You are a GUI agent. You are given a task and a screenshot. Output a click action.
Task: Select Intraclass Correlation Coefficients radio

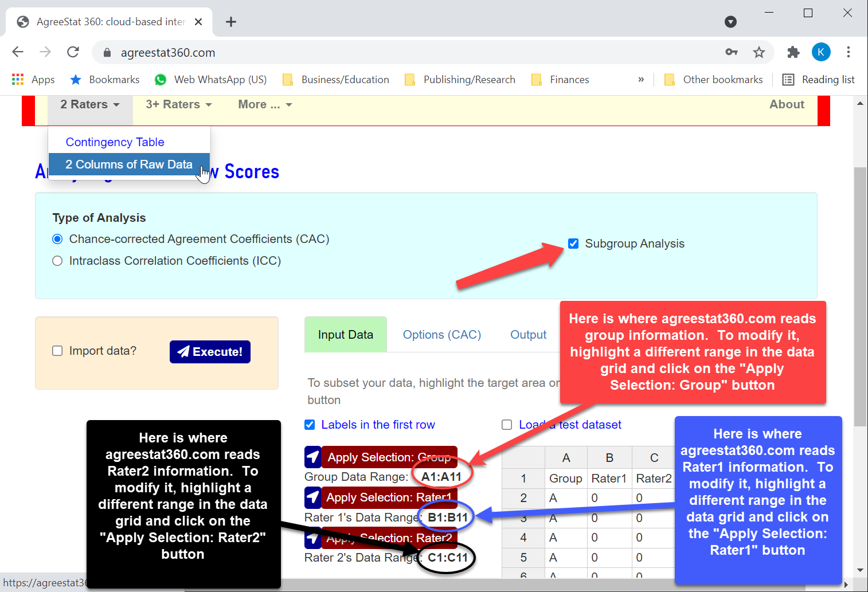click(x=57, y=261)
